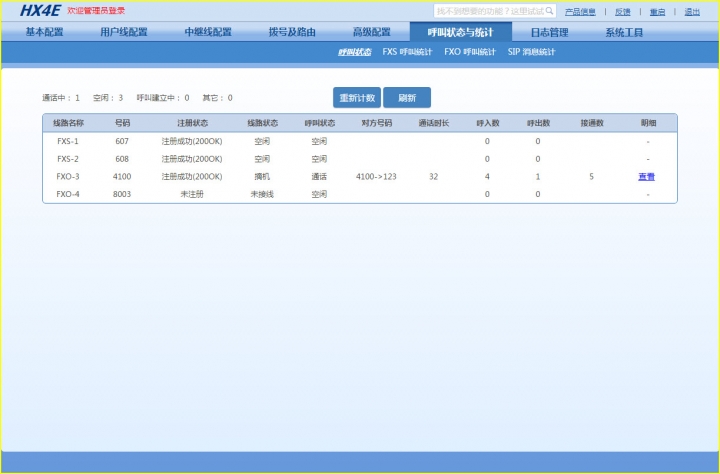Click the 退出 logout link
The image size is (720, 474).
click(692, 11)
